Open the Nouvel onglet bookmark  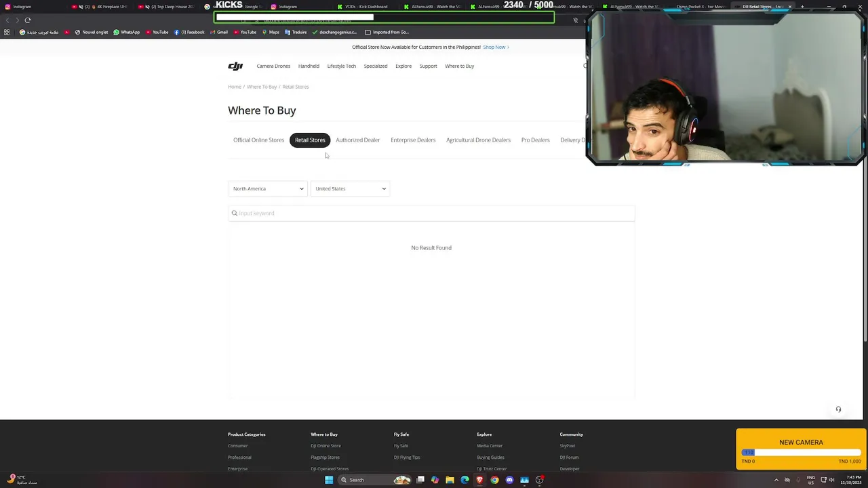pyautogui.click(x=92, y=32)
